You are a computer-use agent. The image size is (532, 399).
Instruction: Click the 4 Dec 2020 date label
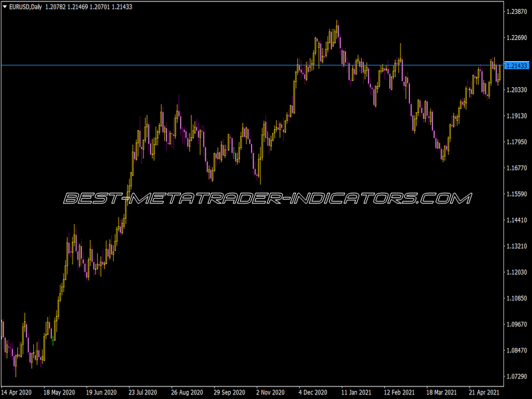tap(313, 392)
